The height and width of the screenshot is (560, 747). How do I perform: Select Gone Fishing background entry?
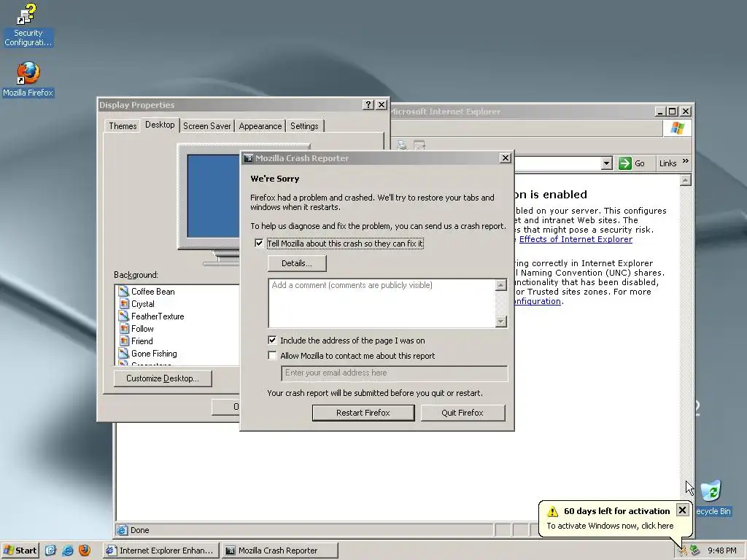coord(154,354)
